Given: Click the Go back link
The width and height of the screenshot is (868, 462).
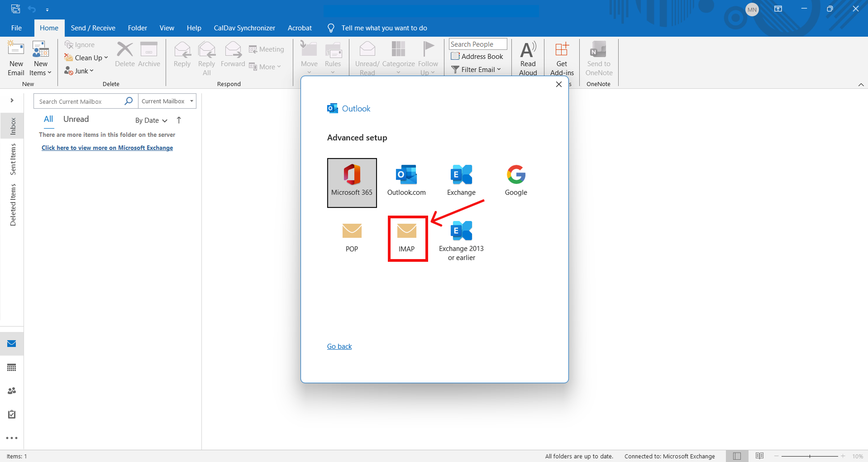Looking at the screenshot, I should 339,346.
